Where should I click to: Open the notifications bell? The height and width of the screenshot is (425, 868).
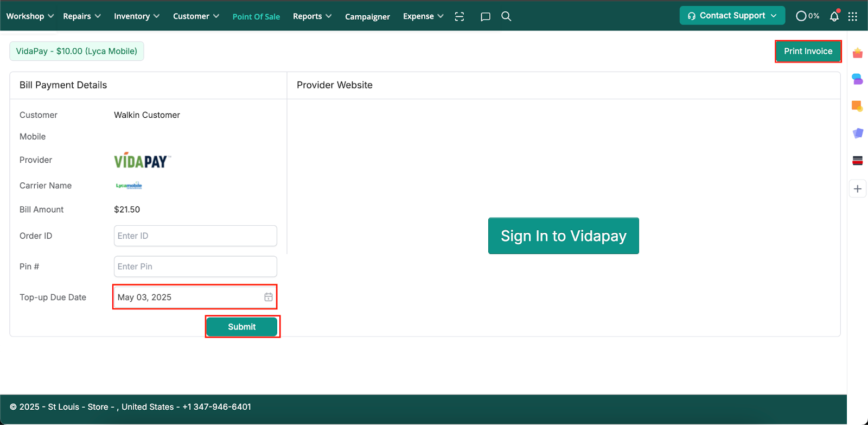coord(834,16)
